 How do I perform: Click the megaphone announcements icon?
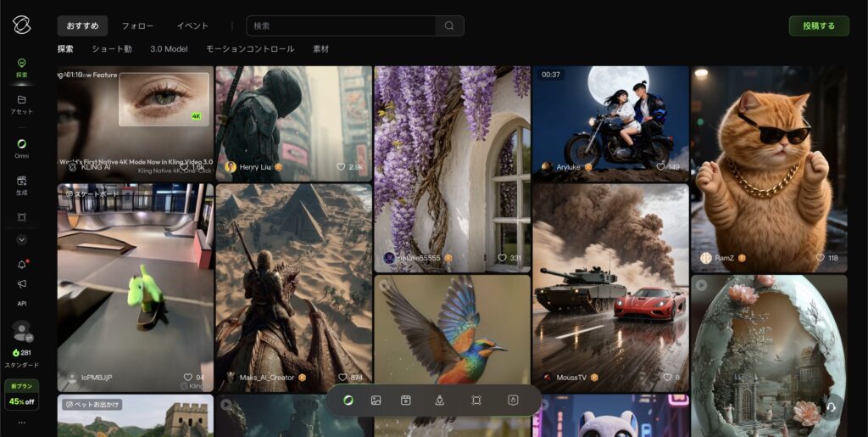[x=21, y=284]
